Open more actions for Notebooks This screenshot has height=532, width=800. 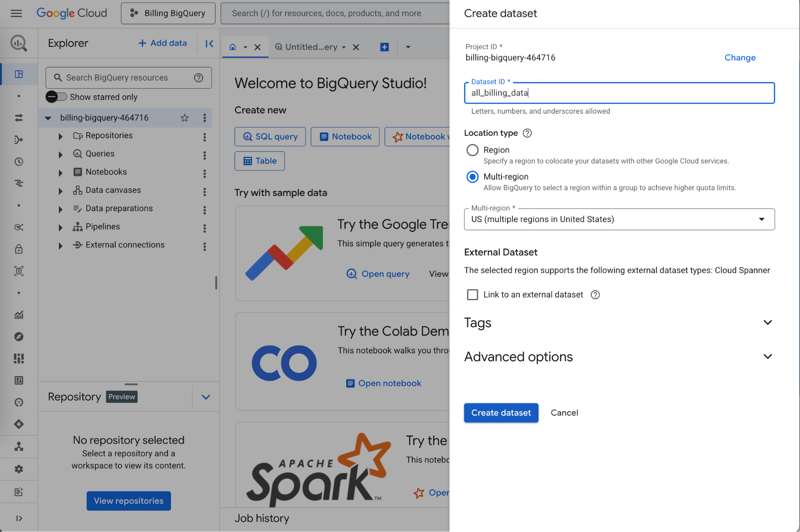coord(205,173)
